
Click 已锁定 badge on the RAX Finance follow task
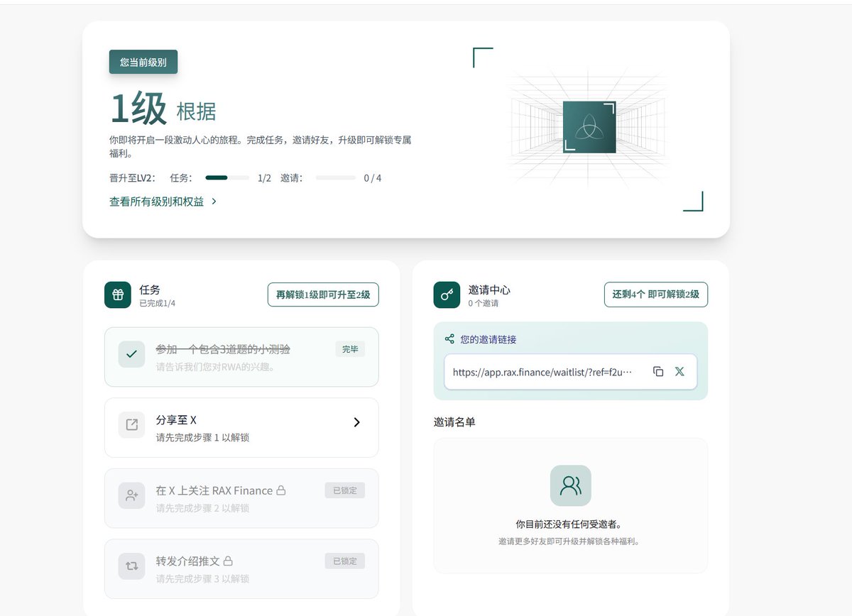[x=345, y=490]
